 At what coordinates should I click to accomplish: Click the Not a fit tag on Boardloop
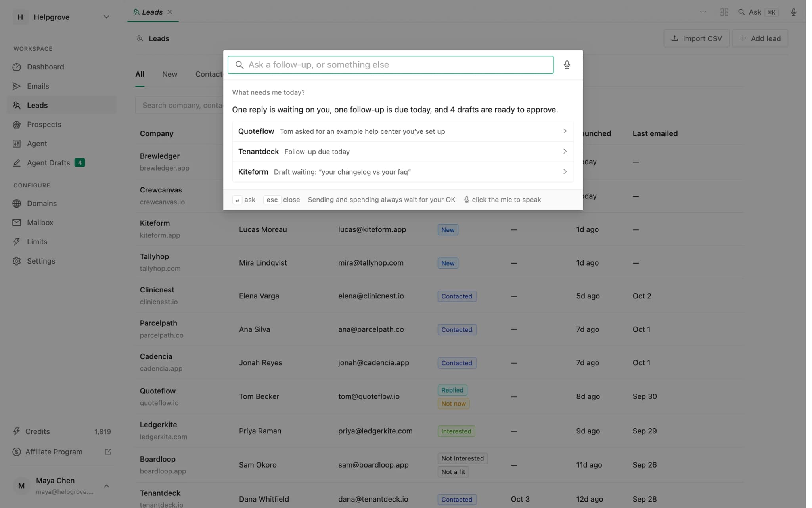pyautogui.click(x=453, y=472)
